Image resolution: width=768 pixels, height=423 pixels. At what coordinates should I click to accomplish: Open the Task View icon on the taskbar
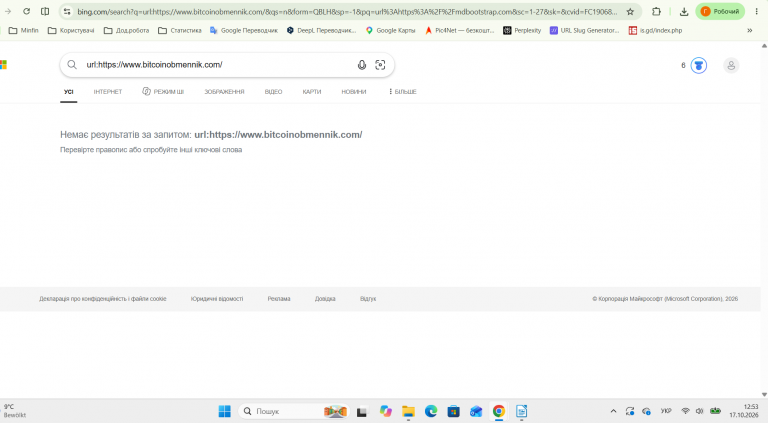pyautogui.click(x=362, y=412)
